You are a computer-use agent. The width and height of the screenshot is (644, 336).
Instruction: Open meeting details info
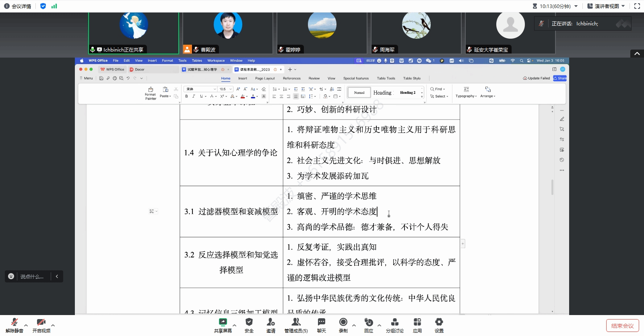click(18, 6)
